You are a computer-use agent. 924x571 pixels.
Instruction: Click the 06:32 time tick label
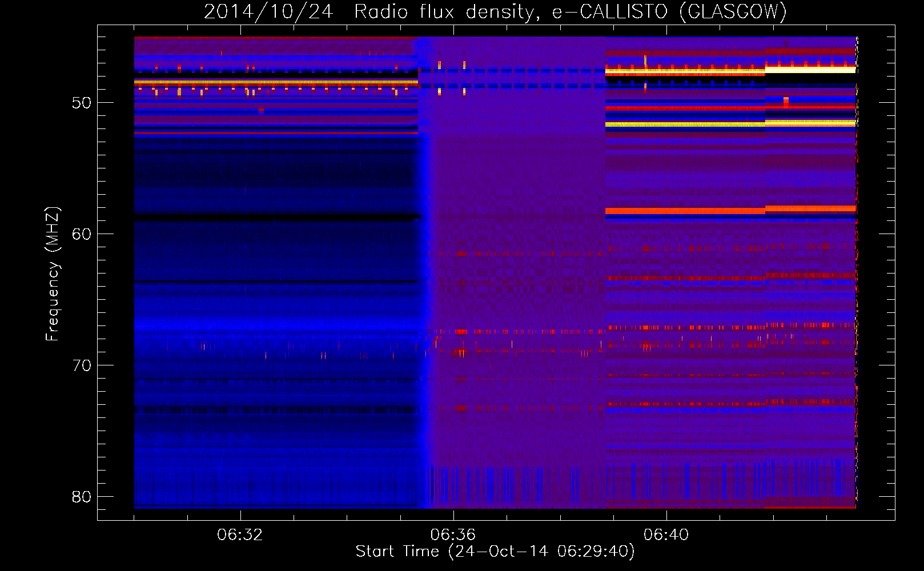240,535
